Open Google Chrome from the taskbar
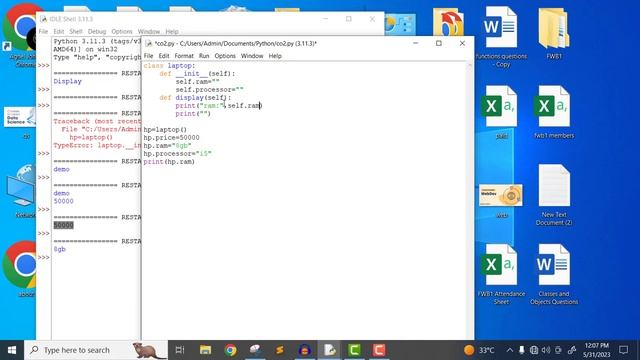This screenshot has height=360, width=640. click(231, 350)
